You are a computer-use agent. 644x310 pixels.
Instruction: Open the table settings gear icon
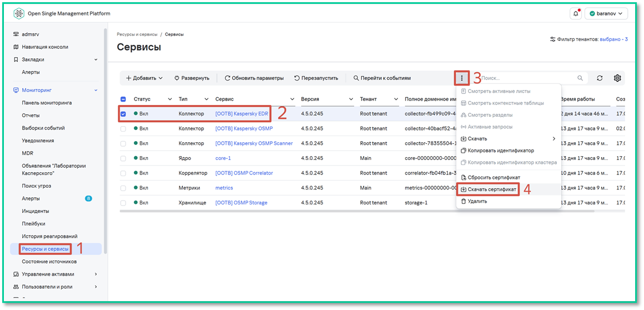tap(617, 78)
